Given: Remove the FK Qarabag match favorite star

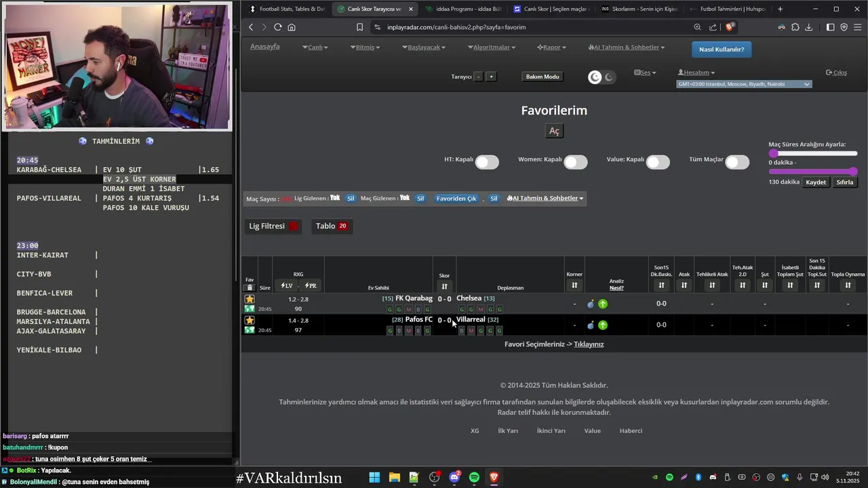Looking at the screenshot, I should [x=250, y=299].
